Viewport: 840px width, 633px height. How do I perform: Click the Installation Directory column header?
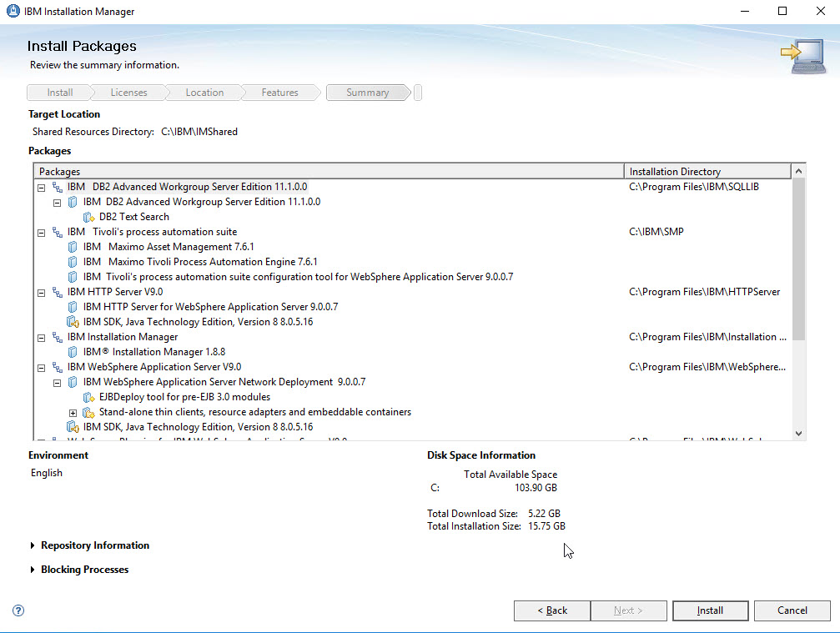click(707, 171)
